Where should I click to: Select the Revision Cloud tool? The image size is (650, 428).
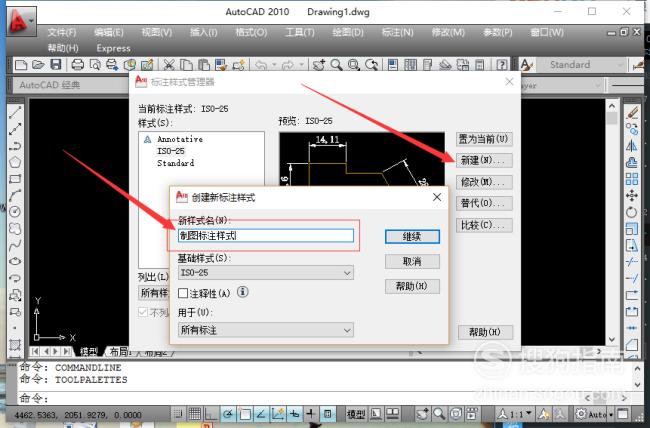point(15,228)
